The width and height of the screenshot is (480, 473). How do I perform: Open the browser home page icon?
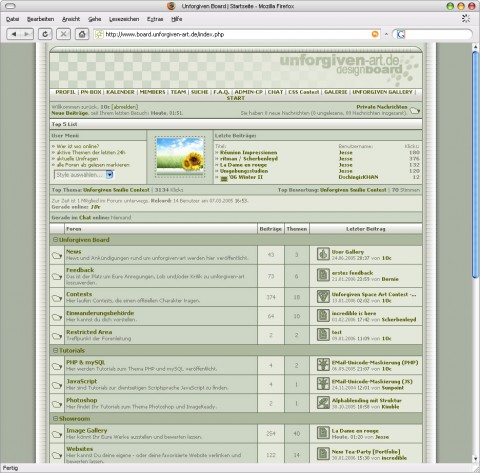[82, 34]
